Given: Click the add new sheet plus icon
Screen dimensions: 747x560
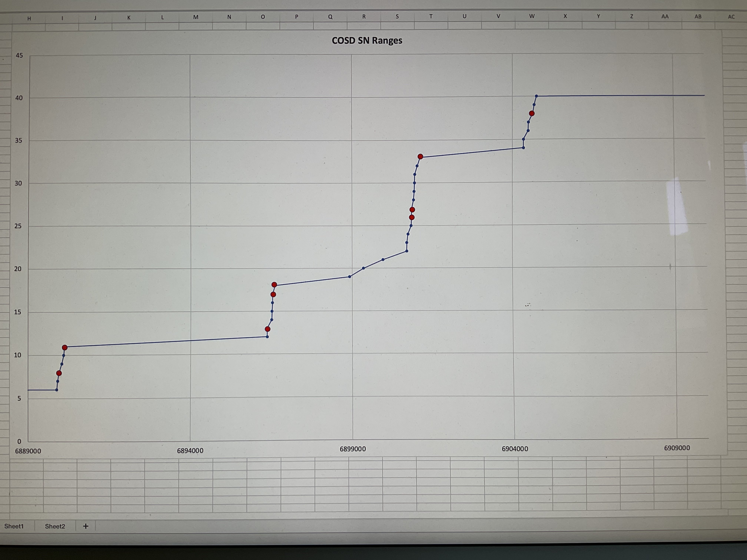Looking at the screenshot, I should (x=86, y=526).
